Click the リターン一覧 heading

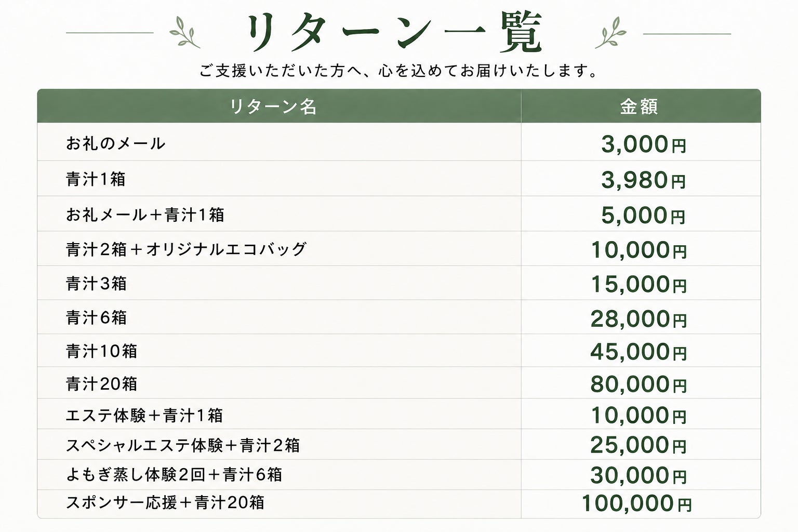click(395, 32)
